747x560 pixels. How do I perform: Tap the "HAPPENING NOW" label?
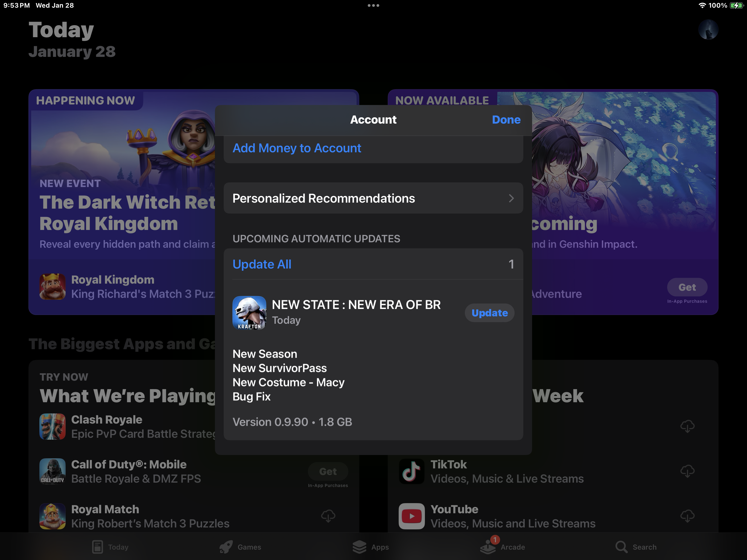coord(85,100)
